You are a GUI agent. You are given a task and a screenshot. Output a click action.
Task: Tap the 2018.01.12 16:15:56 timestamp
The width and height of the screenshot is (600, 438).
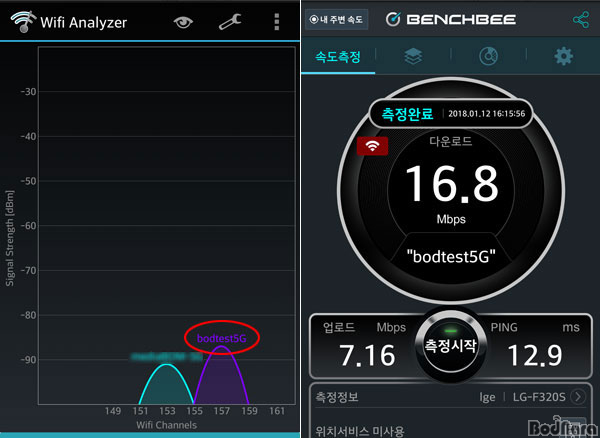click(x=487, y=114)
